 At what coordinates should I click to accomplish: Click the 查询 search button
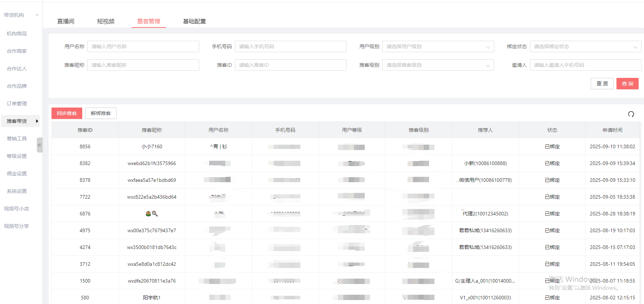627,84
